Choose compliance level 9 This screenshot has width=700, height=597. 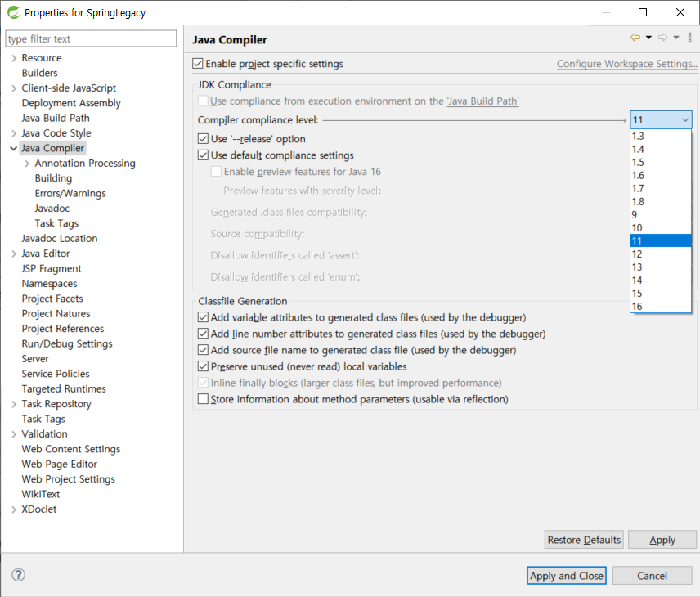point(661,214)
